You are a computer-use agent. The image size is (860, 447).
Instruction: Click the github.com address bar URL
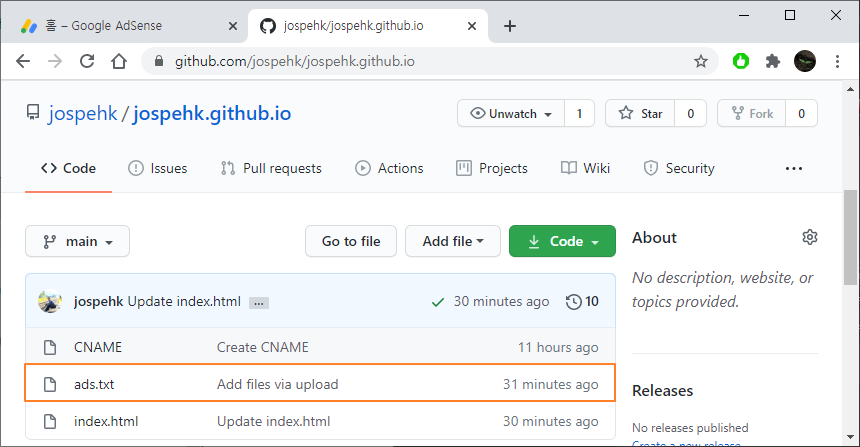pyautogui.click(x=295, y=61)
